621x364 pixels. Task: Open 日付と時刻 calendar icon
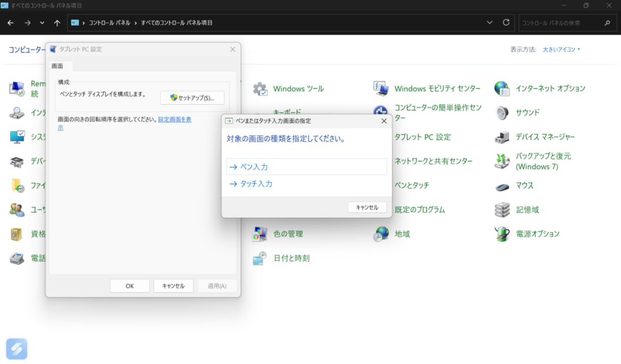[x=260, y=258]
